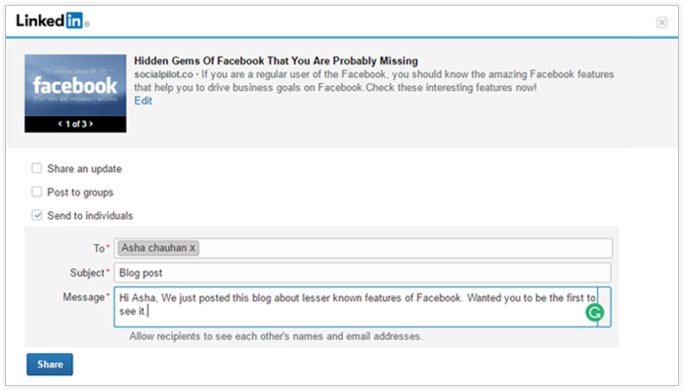Image resolution: width=684 pixels, height=391 pixels.
Task: Click Edit link under article description
Action: tap(143, 101)
